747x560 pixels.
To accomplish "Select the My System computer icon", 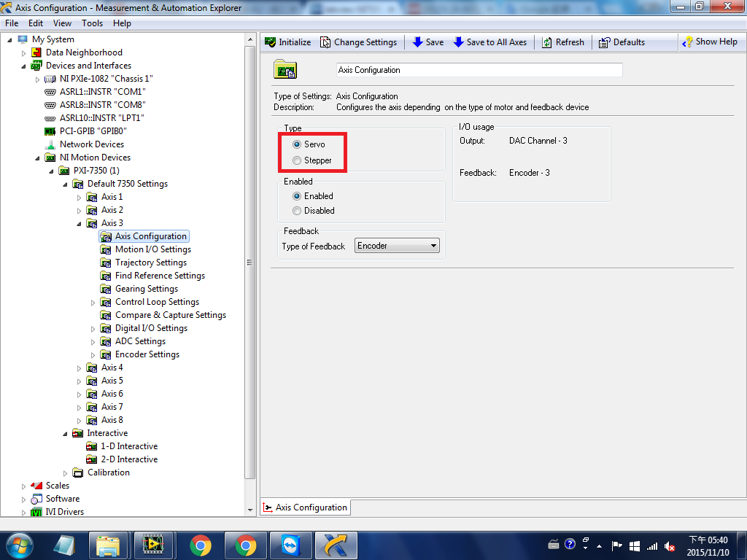I will [23, 39].
